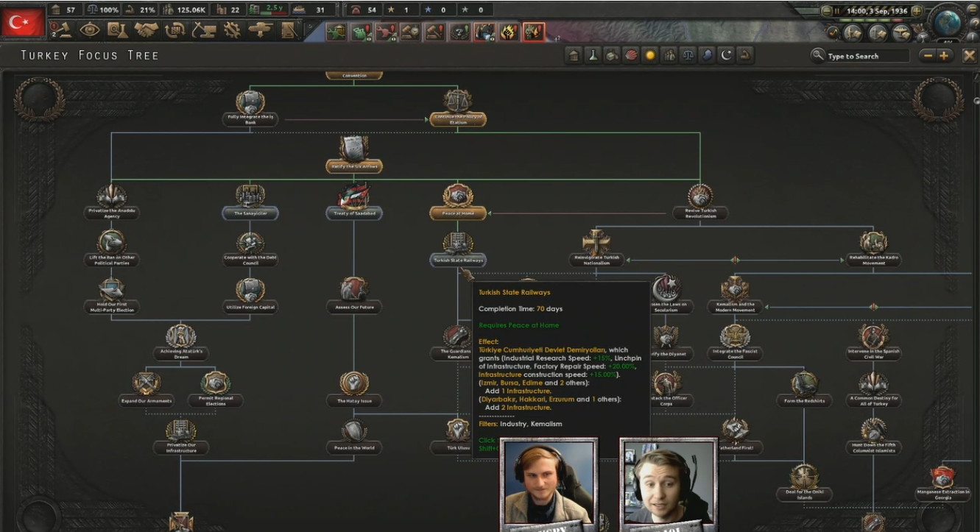Viewport: 980px width, 532px height.
Task: Open the Construction crane icon
Action: point(204,29)
